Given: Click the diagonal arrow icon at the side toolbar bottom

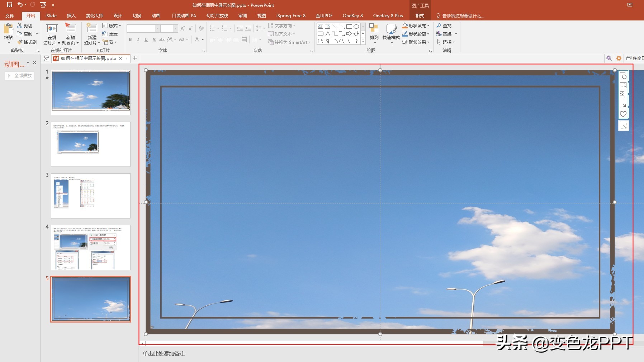Looking at the screenshot, I should point(624,126).
